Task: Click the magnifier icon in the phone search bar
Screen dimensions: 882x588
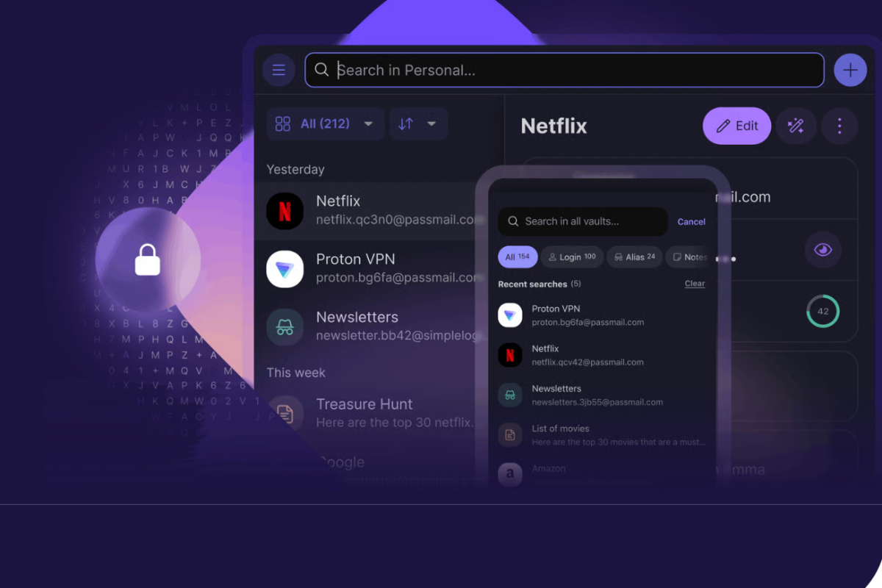Action: point(513,221)
